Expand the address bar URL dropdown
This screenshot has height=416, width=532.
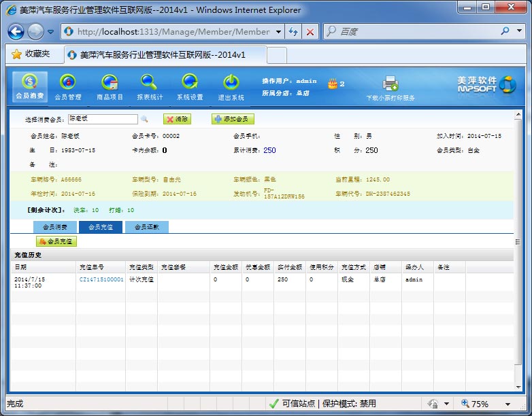click(278, 32)
